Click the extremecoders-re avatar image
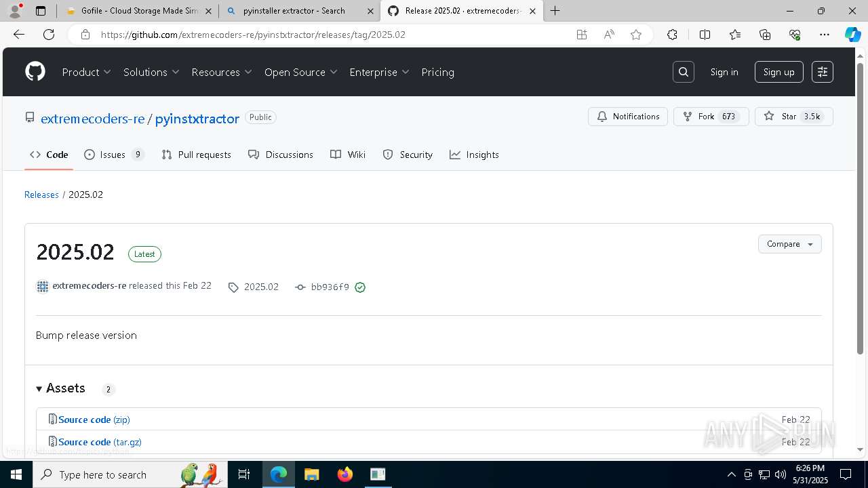Image resolution: width=868 pixels, height=488 pixels. tap(43, 287)
